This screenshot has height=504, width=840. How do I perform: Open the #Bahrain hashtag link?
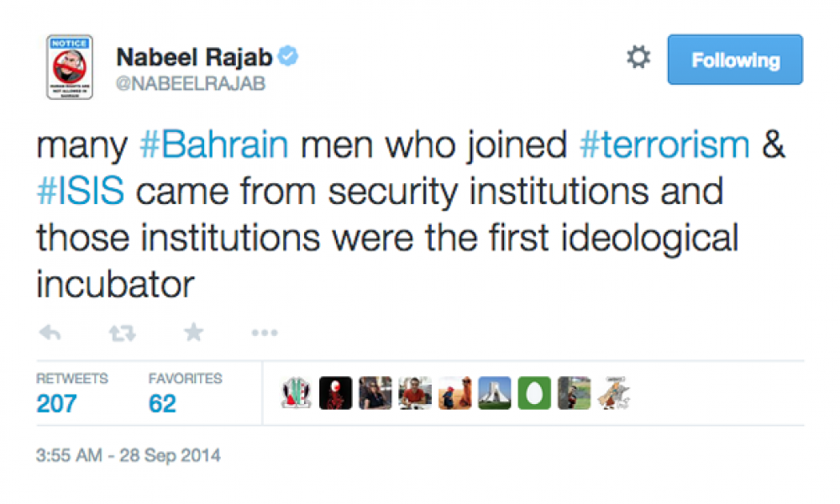tap(213, 144)
